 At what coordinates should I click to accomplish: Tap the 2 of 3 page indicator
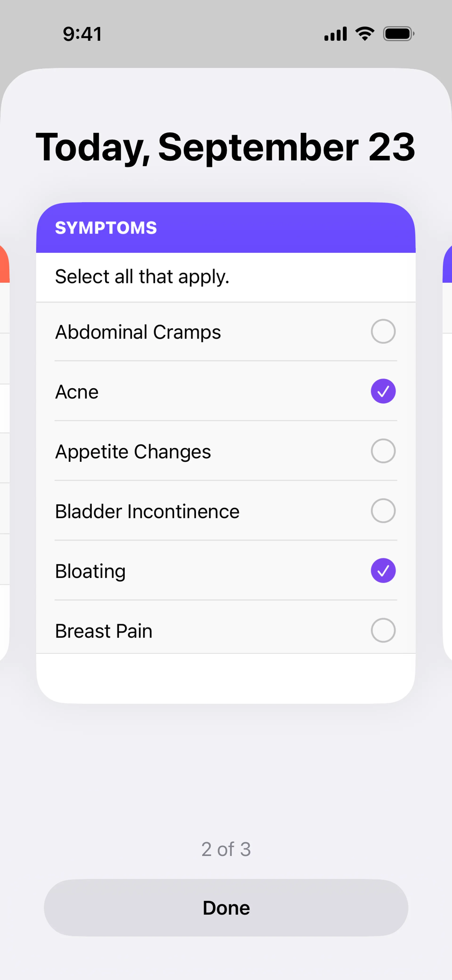point(226,849)
